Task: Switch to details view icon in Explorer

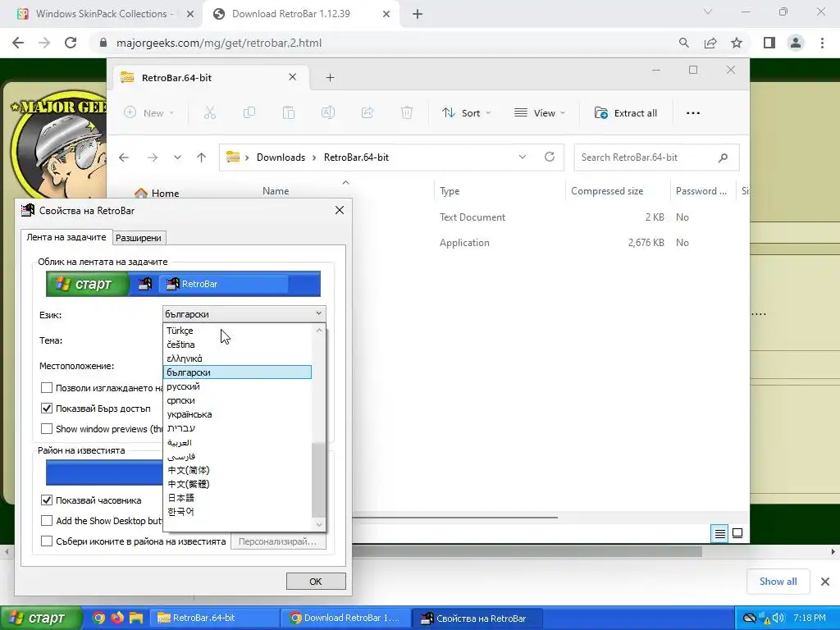Action: click(x=719, y=533)
